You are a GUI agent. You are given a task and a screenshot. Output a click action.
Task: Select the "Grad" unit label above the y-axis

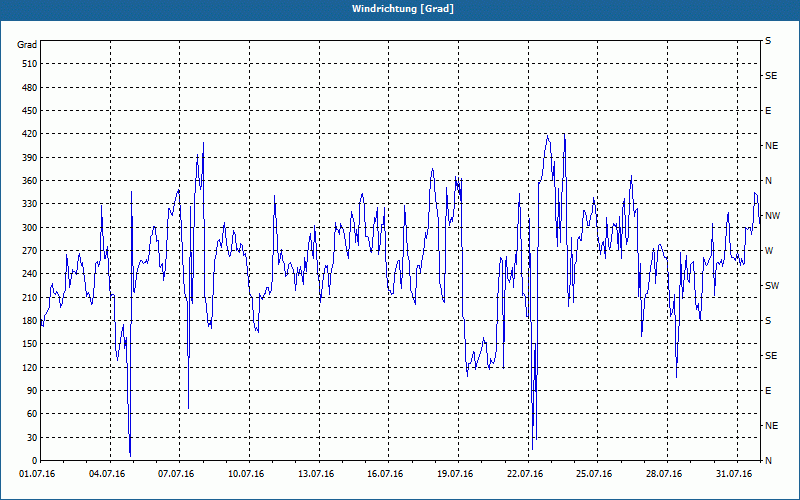tap(27, 45)
